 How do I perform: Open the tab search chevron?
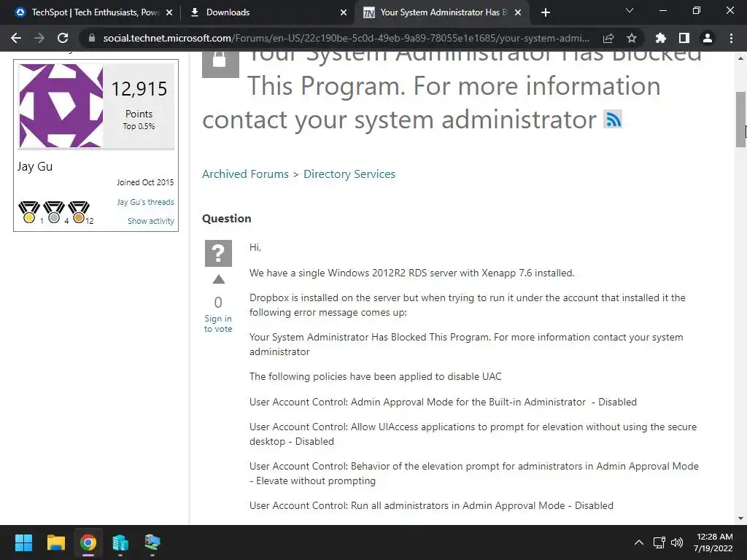(x=630, y=10)
